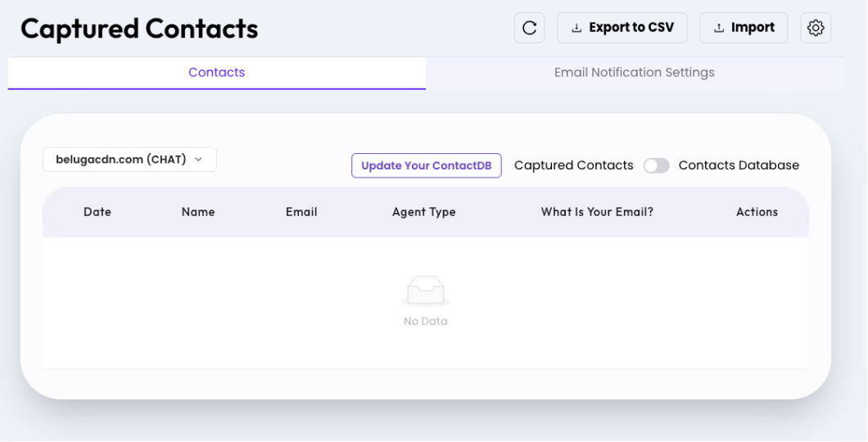Image resolution: width=868 pixels, height=442 pixels.
Task: Click the Name column header
Action: pos(198,212)
